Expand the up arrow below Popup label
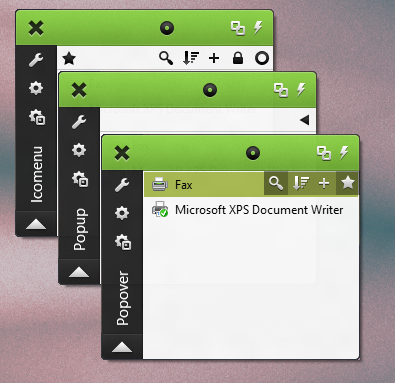Screen dimensions: 395x383 [79, 272]
